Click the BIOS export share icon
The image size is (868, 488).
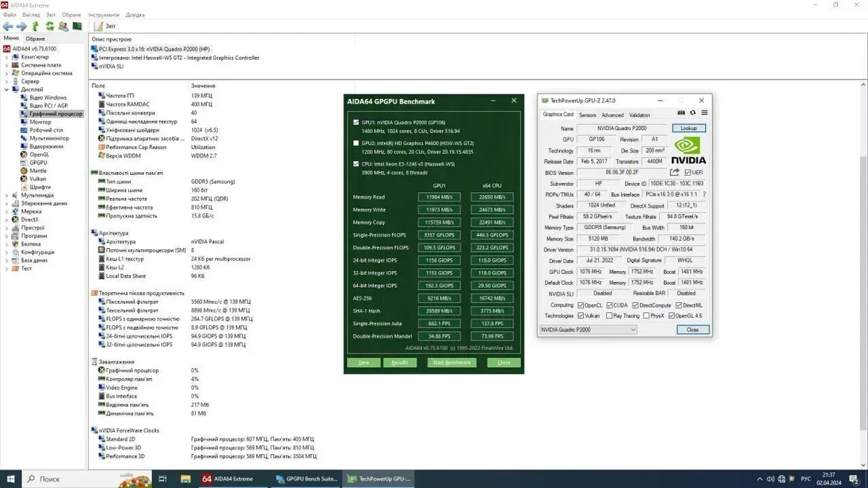[675, 172]
